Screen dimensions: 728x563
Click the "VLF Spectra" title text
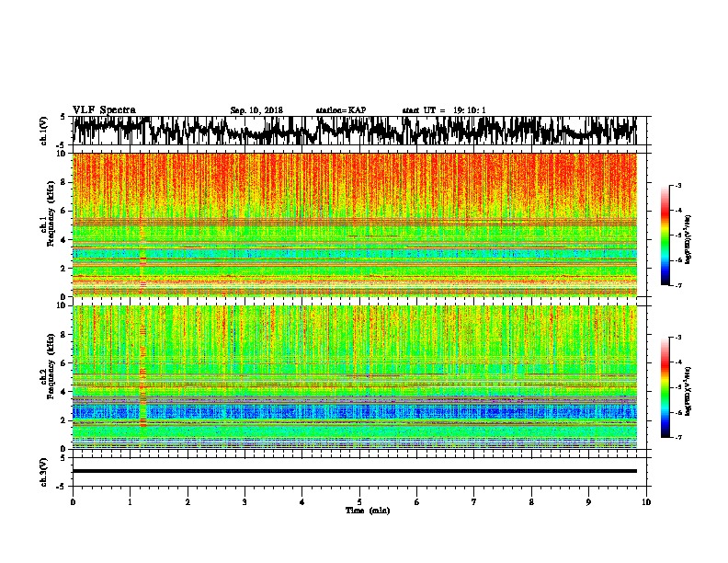tap(104, 110)
